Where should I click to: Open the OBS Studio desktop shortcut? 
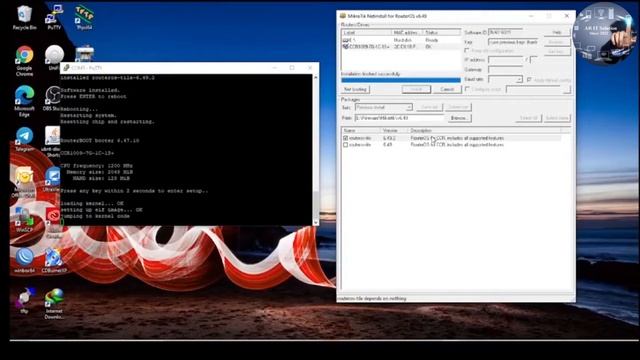click(x=52, y=98)
